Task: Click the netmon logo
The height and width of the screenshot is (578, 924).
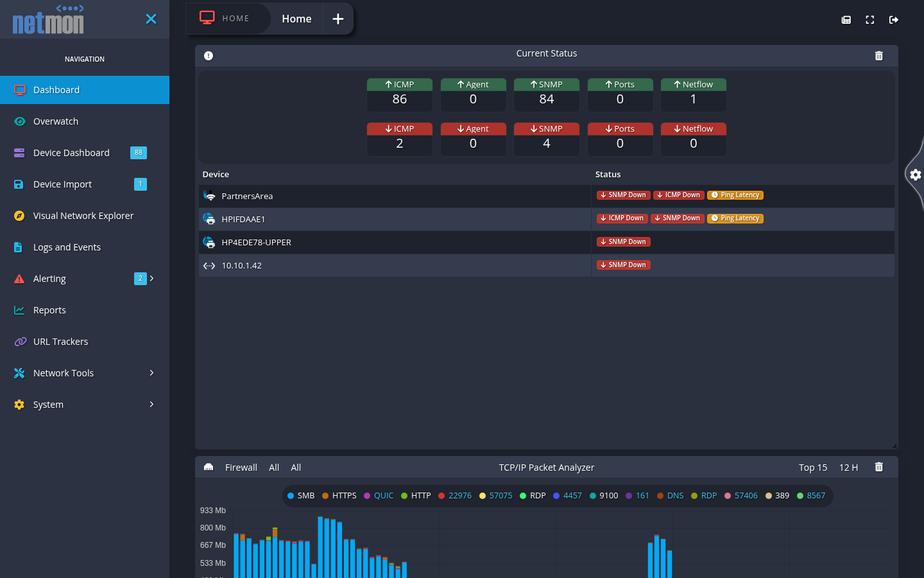Action: pos(48,19)
